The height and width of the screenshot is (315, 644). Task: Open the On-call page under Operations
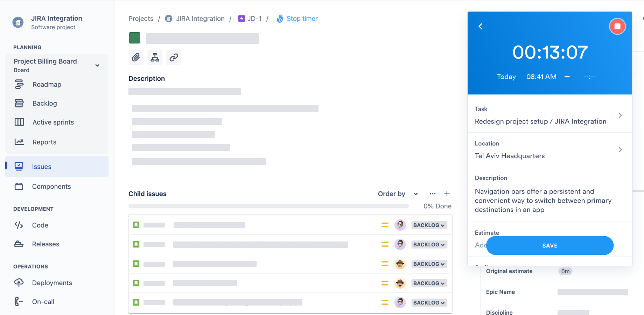pos(43,301)
